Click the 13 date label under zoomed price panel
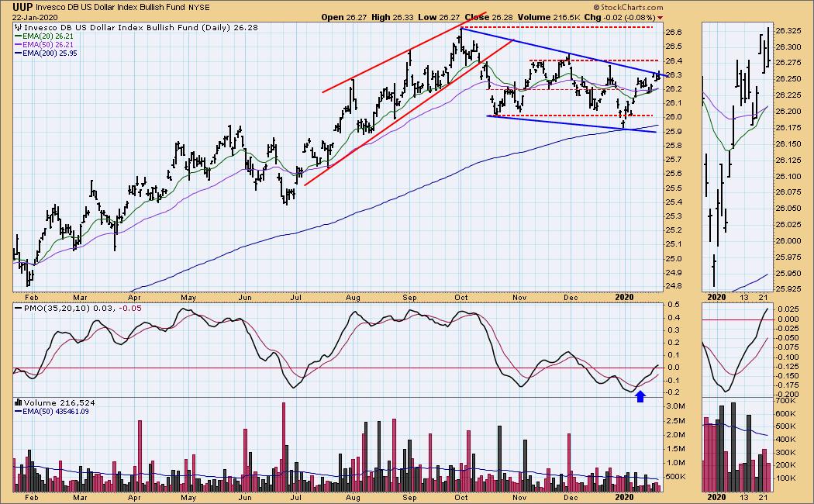 [744, 297]
